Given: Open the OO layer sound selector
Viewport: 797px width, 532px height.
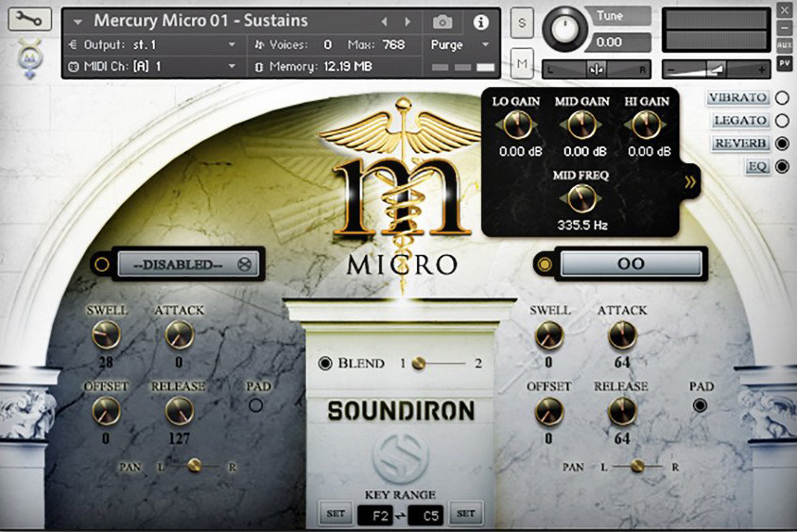Looking at the screenshot, I should tap(631, 264).
